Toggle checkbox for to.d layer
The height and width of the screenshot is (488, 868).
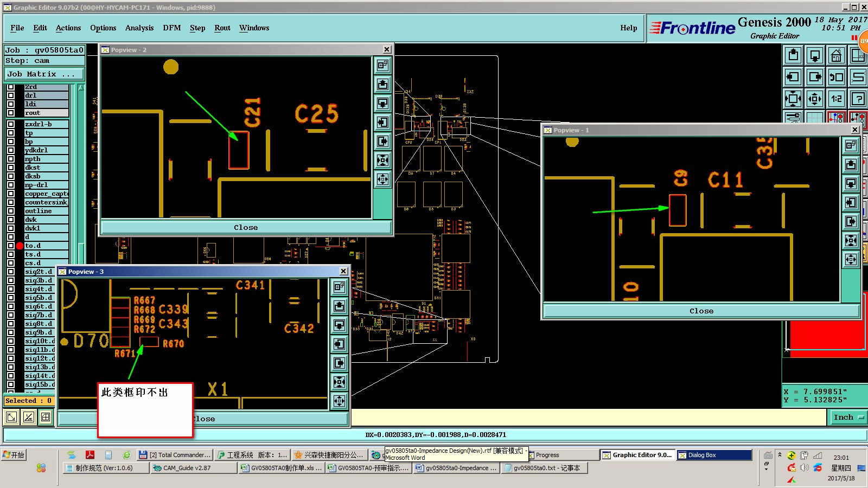[11, 246]
